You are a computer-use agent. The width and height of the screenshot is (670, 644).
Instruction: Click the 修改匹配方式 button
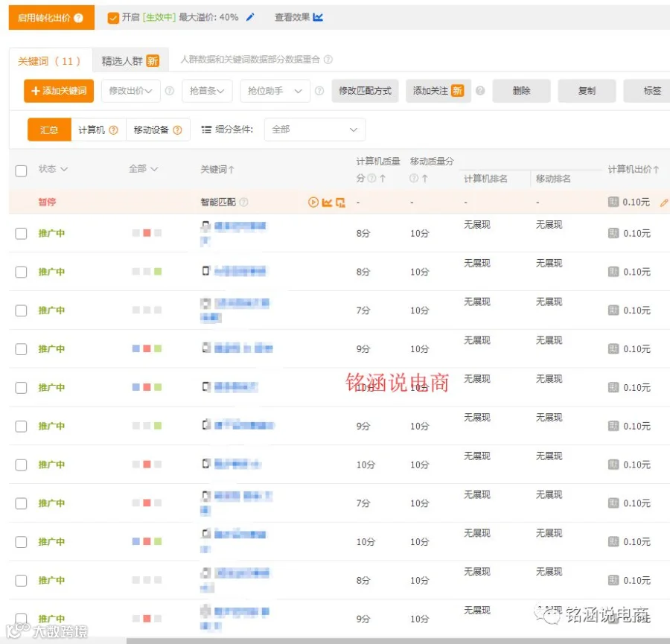coord(365,91)
